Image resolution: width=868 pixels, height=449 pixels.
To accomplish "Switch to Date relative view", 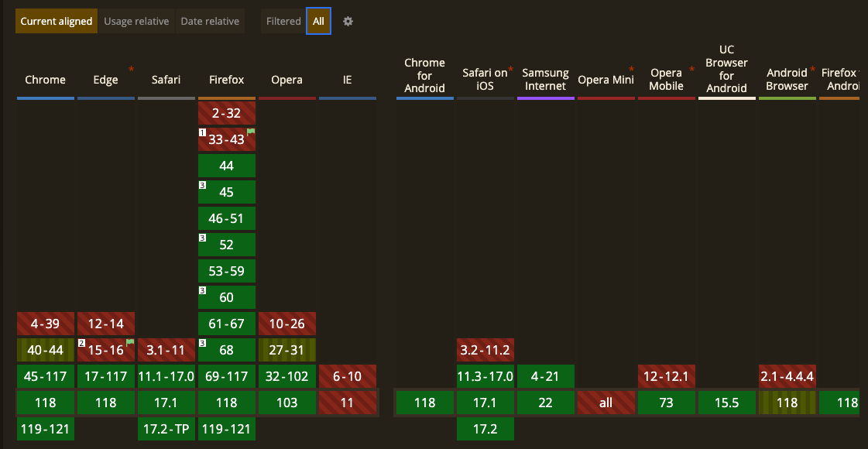I will click(x=210, y=21).
